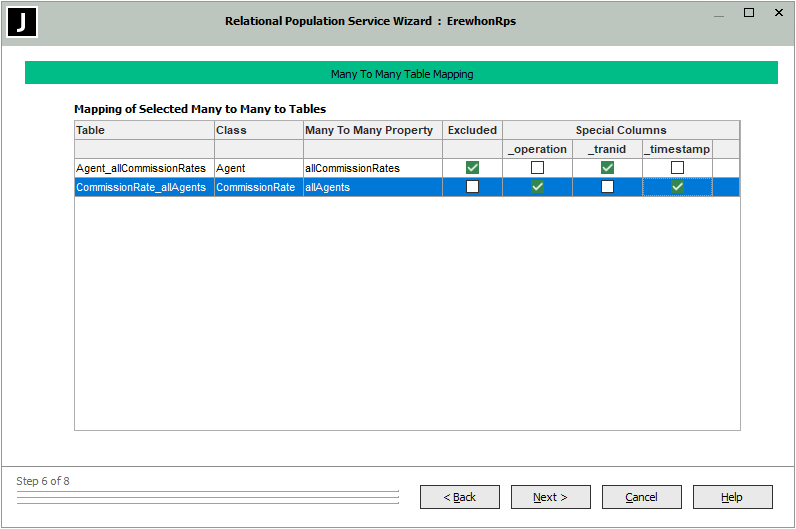The height and width of the screenshot is (529, 796).
Task: Select the Agent_allCommissionRates table cell
Action: [141, 168]
